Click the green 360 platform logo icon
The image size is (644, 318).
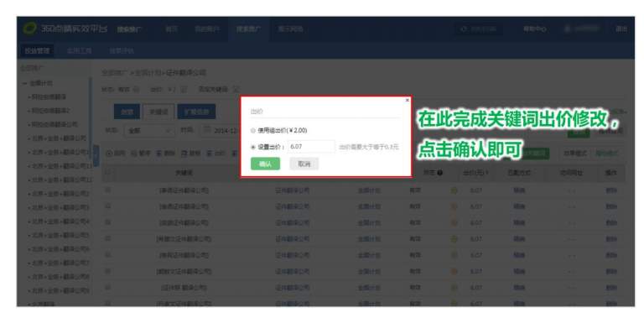coord(29,29)
